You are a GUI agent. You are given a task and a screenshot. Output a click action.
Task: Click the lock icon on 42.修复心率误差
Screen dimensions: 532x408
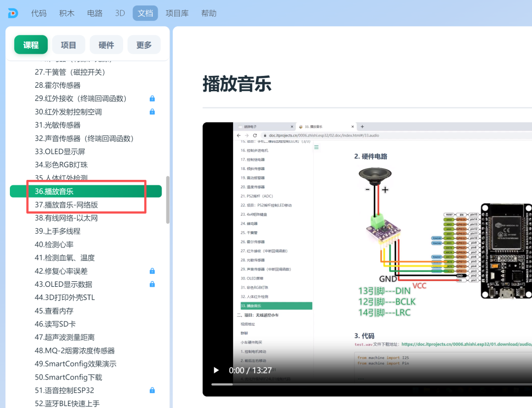152,271
